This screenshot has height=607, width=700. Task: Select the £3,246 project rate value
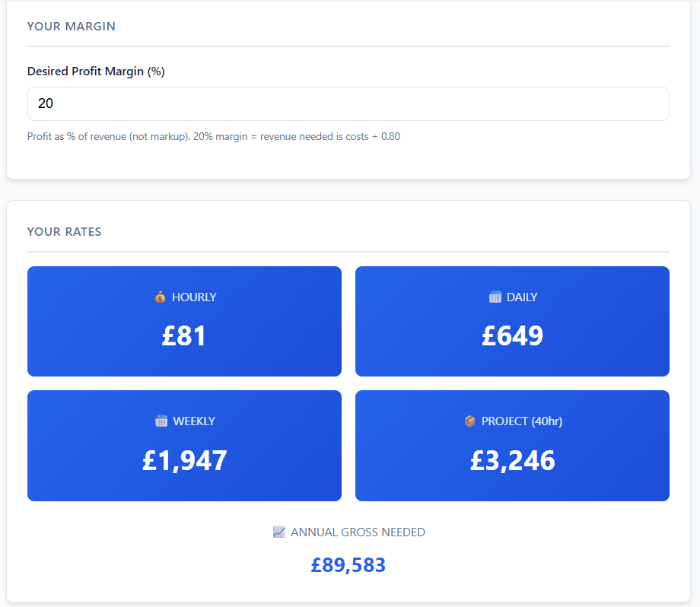[x=512, y=460]
